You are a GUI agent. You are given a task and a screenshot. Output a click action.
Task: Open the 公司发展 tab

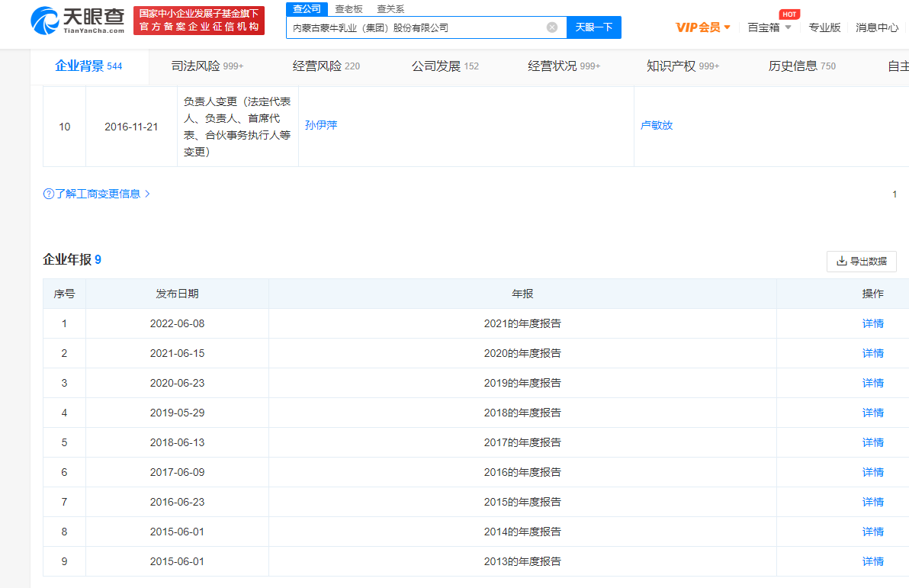point(445,66)
